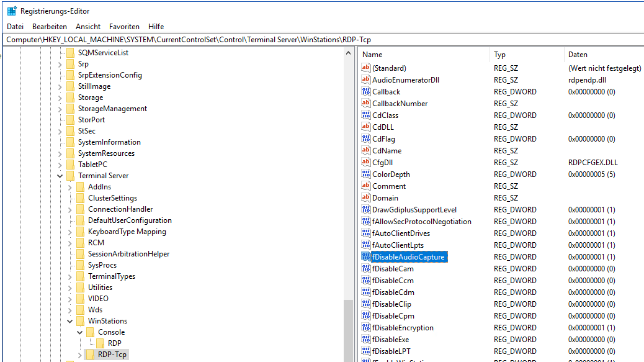Click the string icon next to CfgDll
644x362 pixels.
point(365,163)
